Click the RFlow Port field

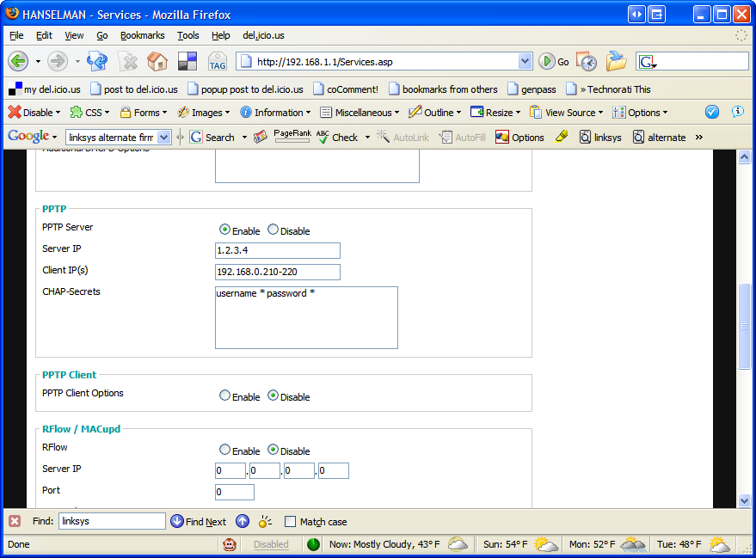pyautogui.click(x=234, y=492)
